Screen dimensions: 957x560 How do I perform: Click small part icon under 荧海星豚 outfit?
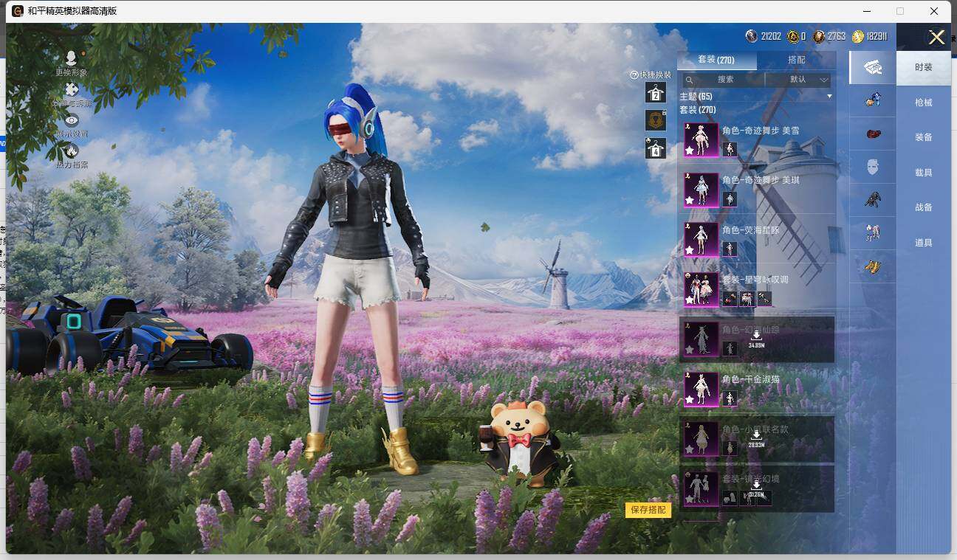pos(730,249)
